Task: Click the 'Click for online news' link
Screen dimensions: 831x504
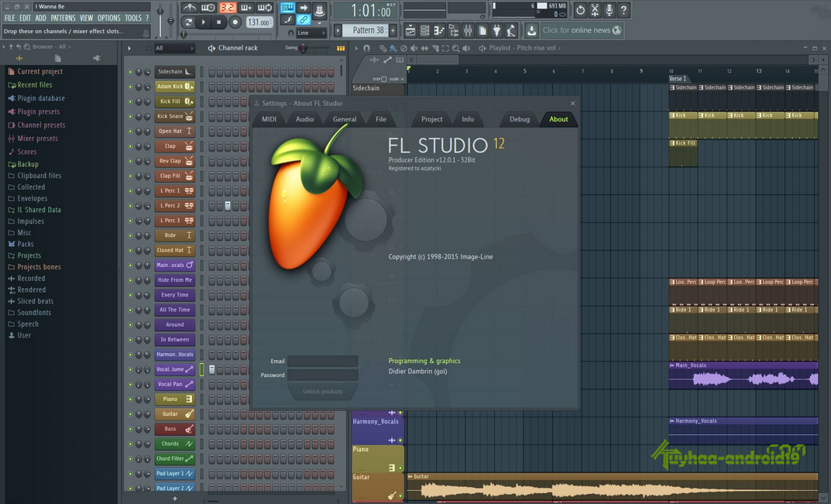Action: point(576,30)
